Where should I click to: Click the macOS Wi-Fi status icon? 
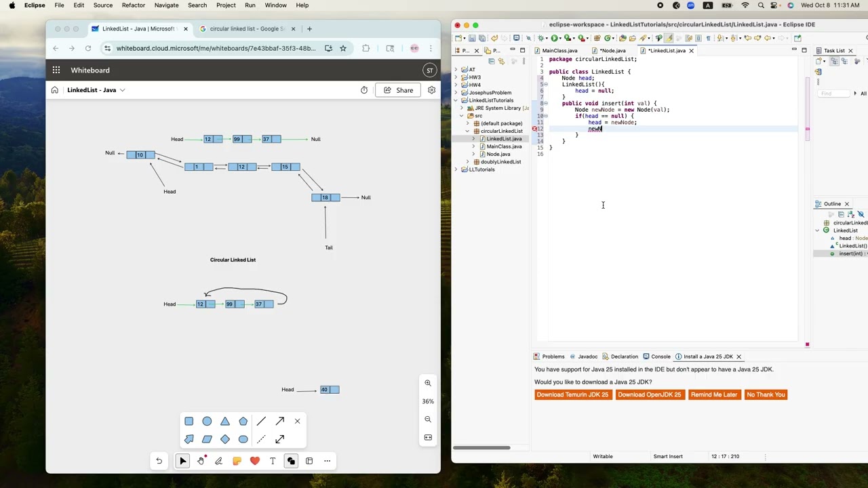click(745, 5)
